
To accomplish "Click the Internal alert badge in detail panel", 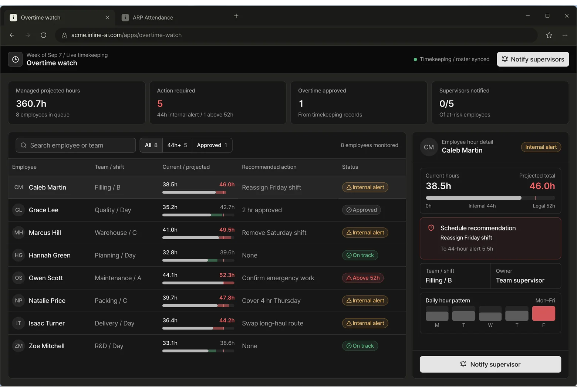I will [x=541, y=147].
